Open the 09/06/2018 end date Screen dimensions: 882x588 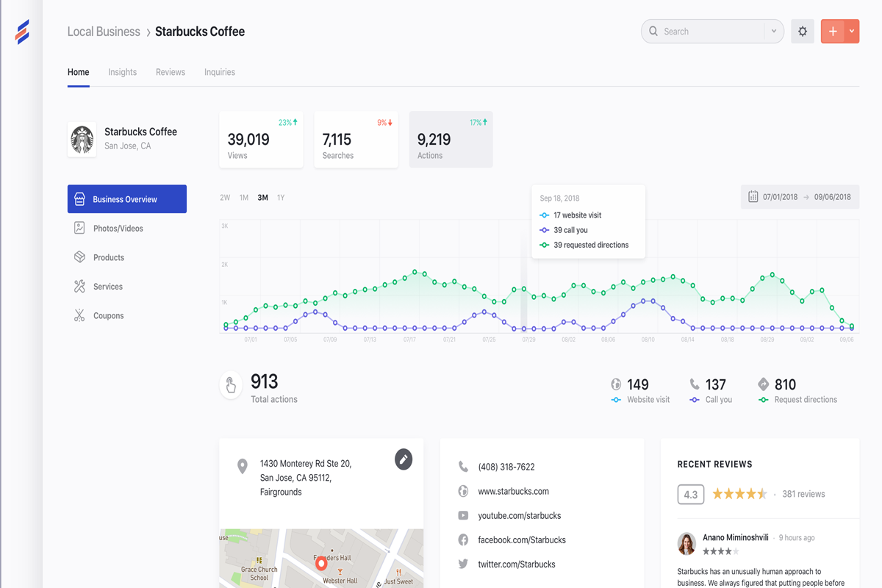coord(832,197)
